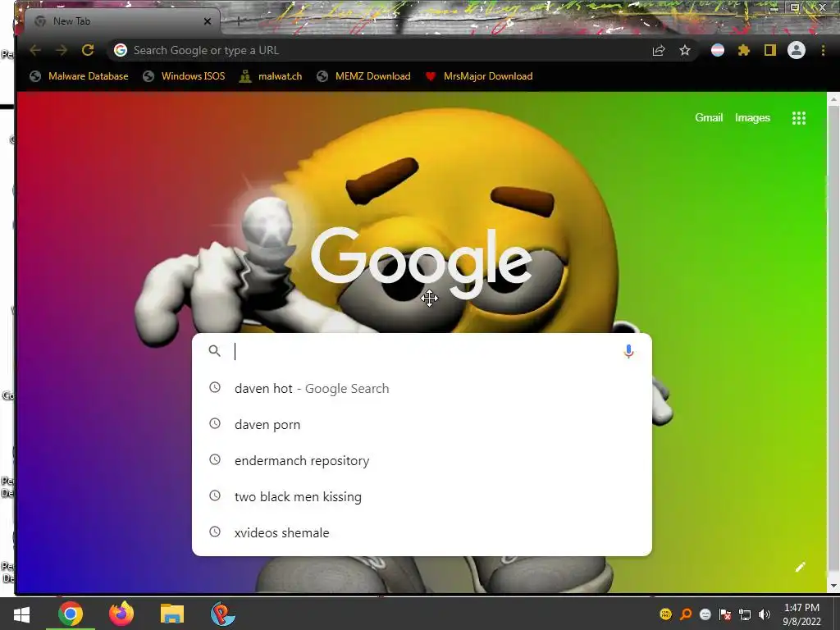840x630 pixels.
Task: Open the Extensions puzzle piece icon
Action: coord(743,50)
